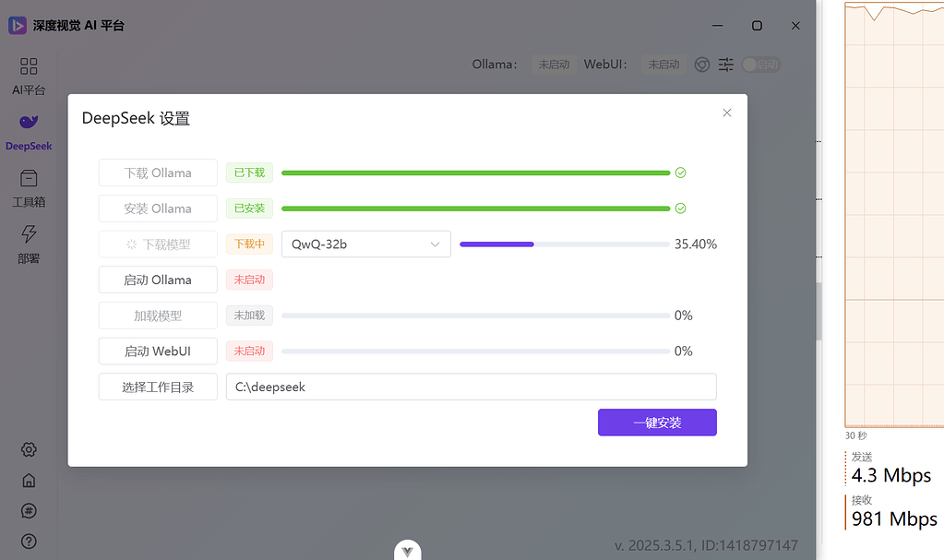Click the 981 Mbps receive value
This screenshot has width=944, height=560.
[894, 518]
